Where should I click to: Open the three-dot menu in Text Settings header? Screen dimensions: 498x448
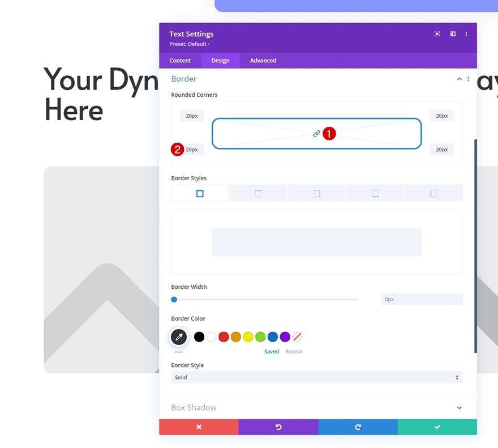[x=466, y=34]
